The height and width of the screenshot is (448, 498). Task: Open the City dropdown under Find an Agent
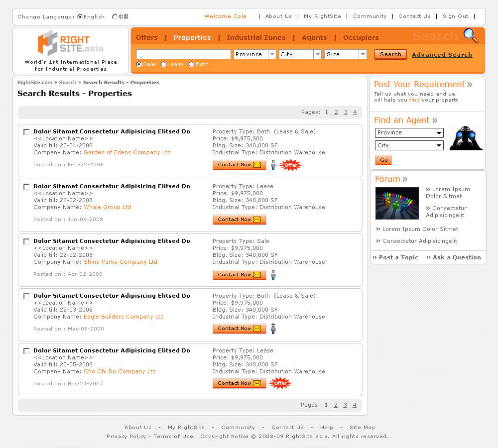point(409,145)
